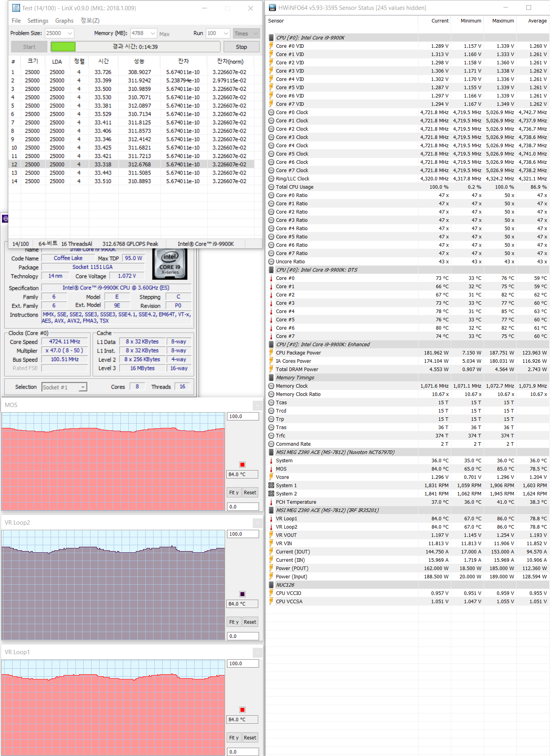Click the HWiNFO64 title bar icon

click(272, 8)
